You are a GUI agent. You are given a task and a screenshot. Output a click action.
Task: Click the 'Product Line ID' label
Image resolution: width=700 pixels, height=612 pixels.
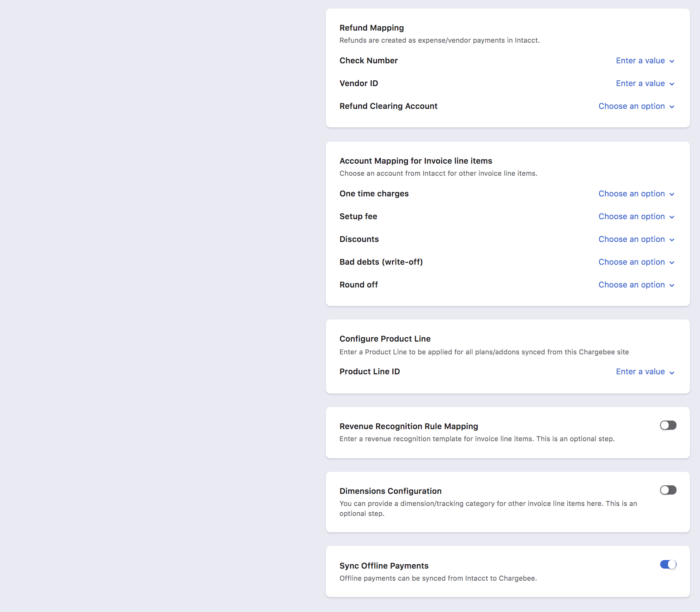point(370,371)
